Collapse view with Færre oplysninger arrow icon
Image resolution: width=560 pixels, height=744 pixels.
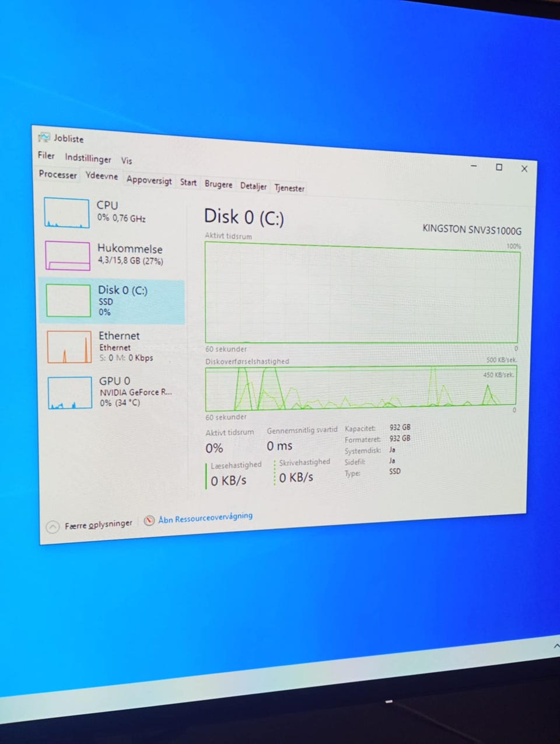tap(52, 527)
